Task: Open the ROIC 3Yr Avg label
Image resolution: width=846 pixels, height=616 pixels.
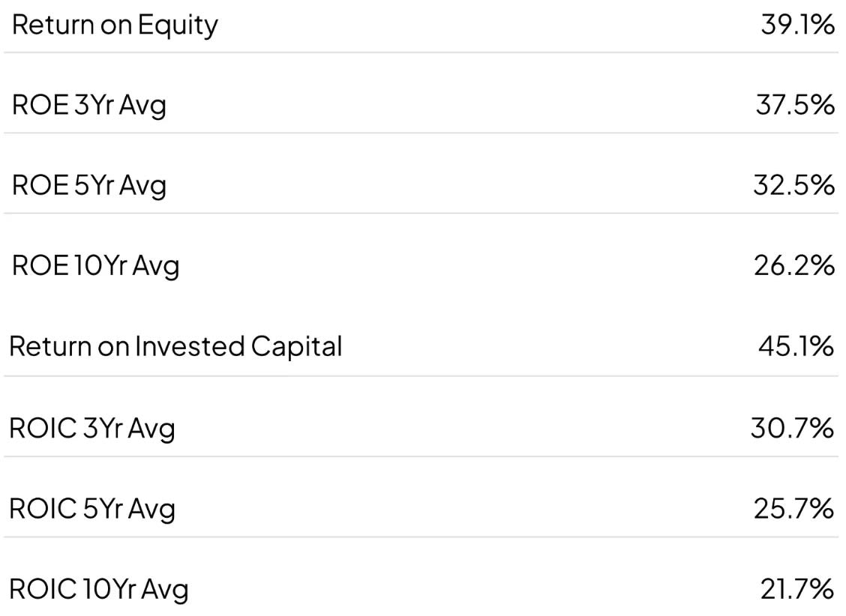Action: 92,429
